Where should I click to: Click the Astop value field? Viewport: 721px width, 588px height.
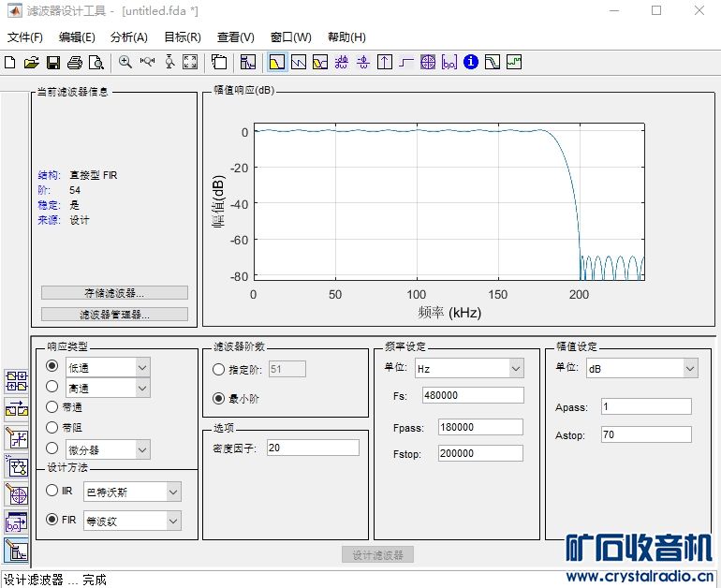(x=646, y=434)
